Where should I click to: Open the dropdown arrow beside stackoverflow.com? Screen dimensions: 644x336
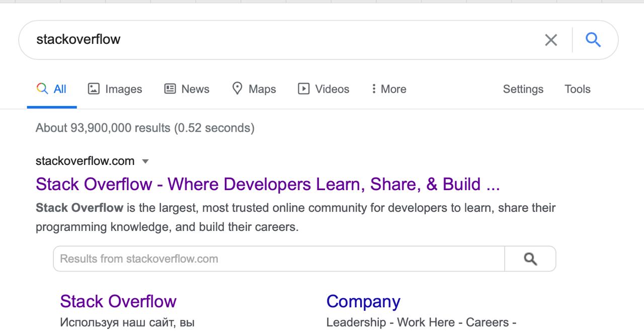click(145, 162)
